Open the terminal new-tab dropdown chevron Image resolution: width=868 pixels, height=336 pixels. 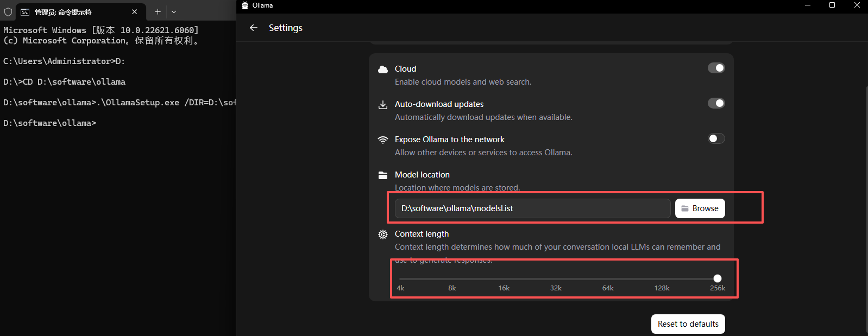(x=174, y=12)
